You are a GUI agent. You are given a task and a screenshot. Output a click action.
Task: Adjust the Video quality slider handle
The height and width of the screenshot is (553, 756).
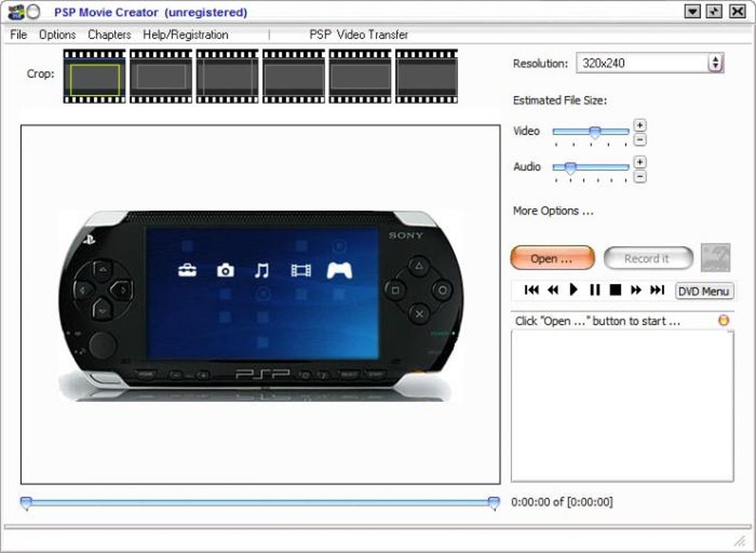[x=595, y=133]
